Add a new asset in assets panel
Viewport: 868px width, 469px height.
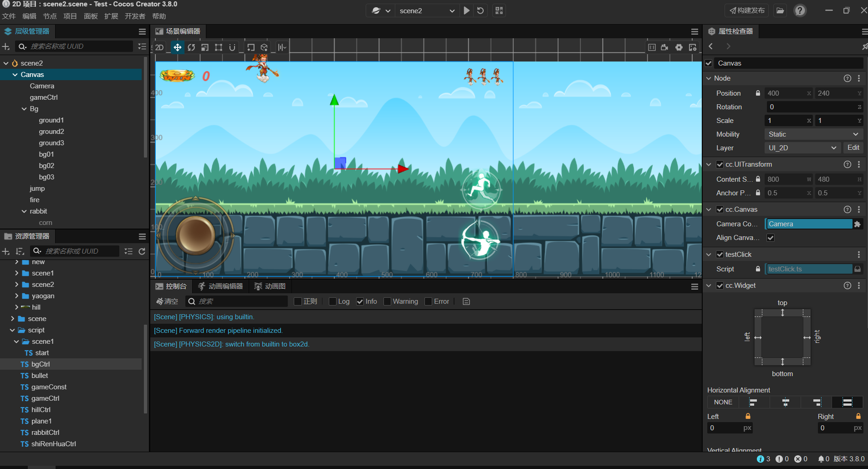[x=6, y=251]
